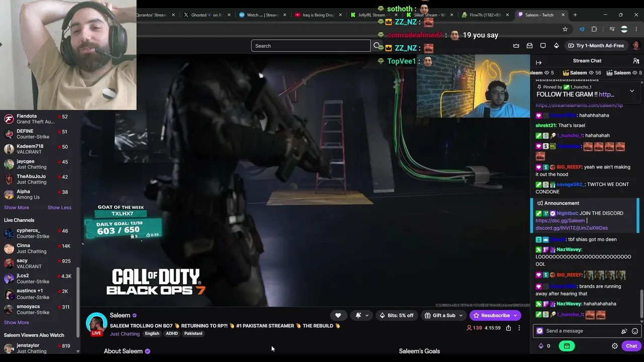
Task: Open the emote picker in chat
Action: click(x=635, y=331)
